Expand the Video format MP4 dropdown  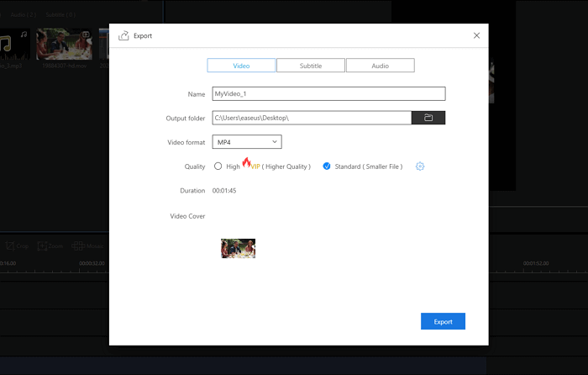click(x=246, y=142)
